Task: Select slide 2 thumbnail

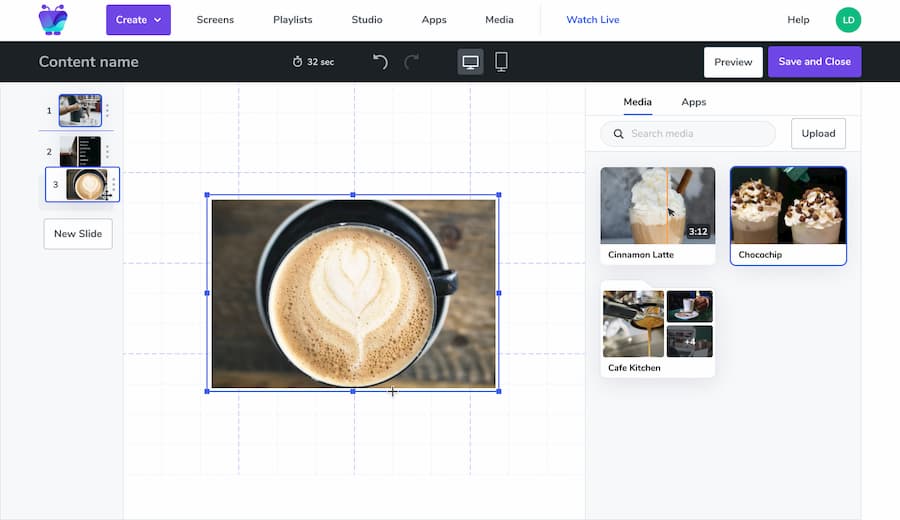Action: click(80, 152)
